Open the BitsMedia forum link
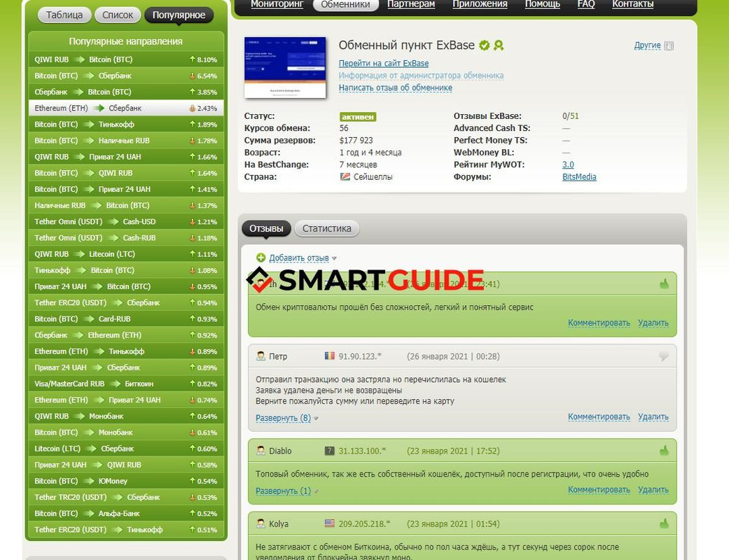The width and height of the screenshot is (729, 560). pyautogui.click(x=579, y=176)
